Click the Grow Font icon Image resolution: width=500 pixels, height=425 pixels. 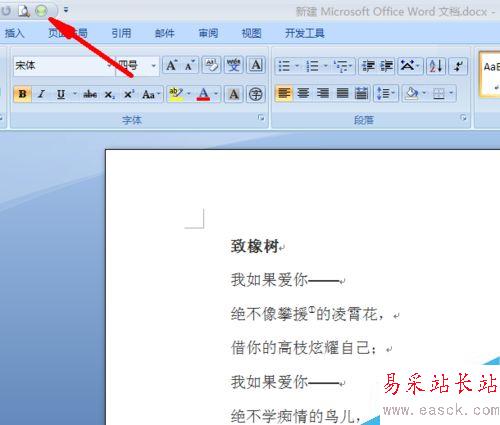pyautogui.click(x=171, y=65)
